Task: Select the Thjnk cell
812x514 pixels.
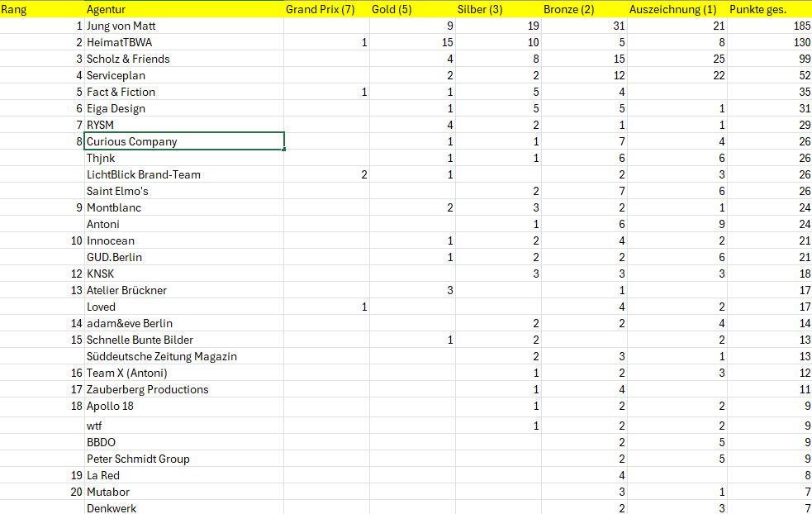Action: [184, 158]
